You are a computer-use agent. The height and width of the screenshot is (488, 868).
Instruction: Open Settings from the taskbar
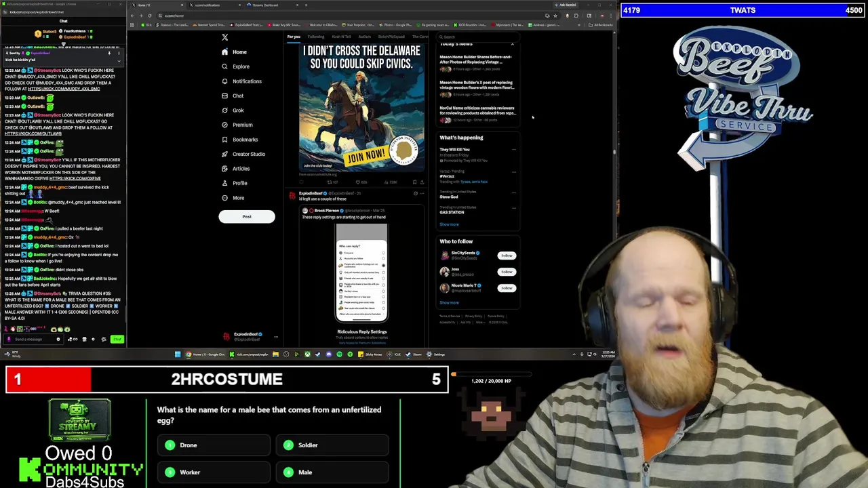coord(437,354)
